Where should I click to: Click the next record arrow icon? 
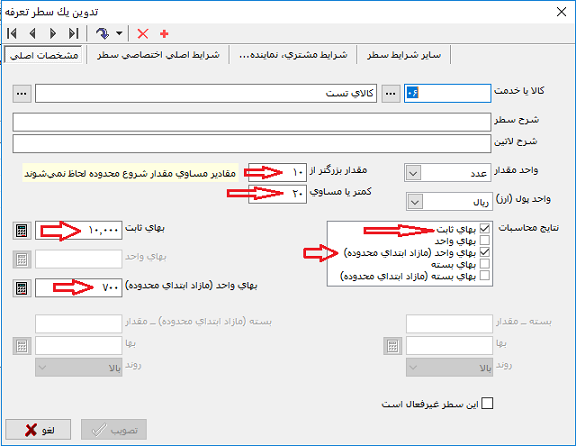tap(53, 34)
